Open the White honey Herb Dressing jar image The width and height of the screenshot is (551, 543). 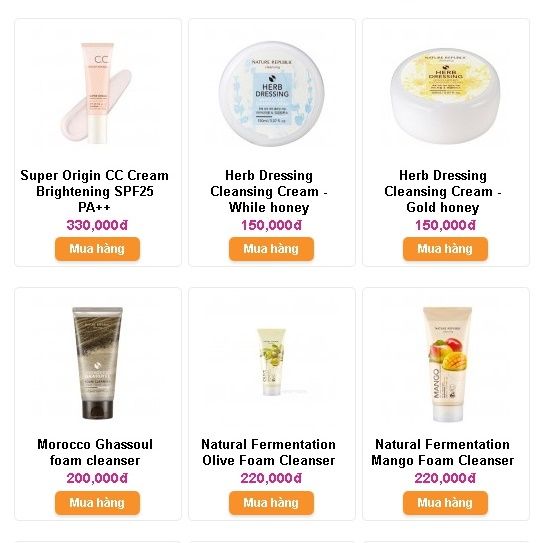(x=271, y=93)
